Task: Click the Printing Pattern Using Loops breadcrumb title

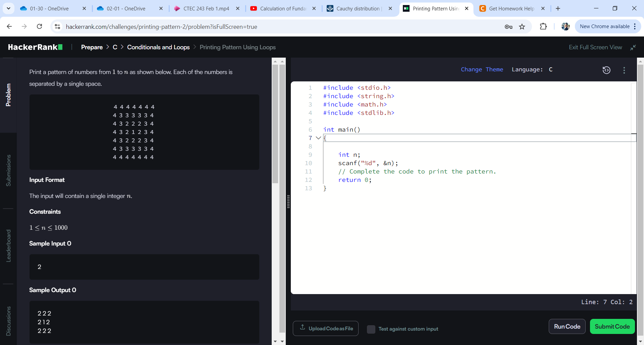Action: coord(238,47)
